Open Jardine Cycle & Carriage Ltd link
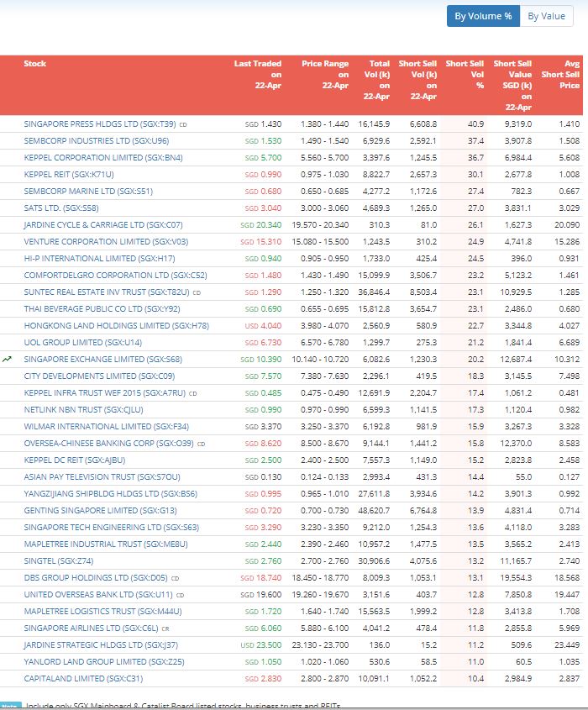 point(103,224)
